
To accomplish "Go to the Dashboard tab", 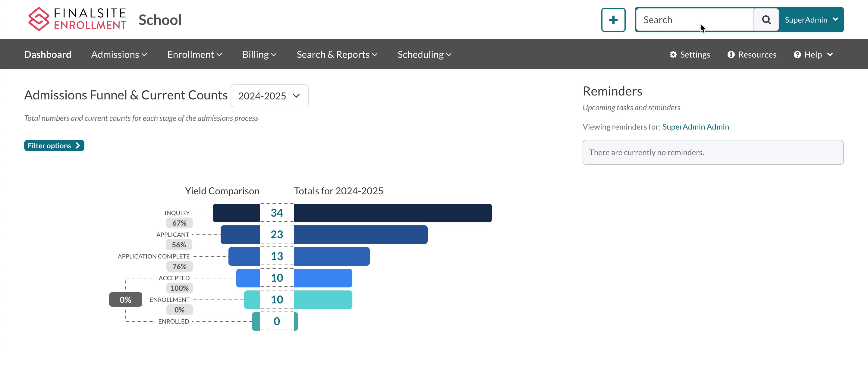I will click(48, 55).
